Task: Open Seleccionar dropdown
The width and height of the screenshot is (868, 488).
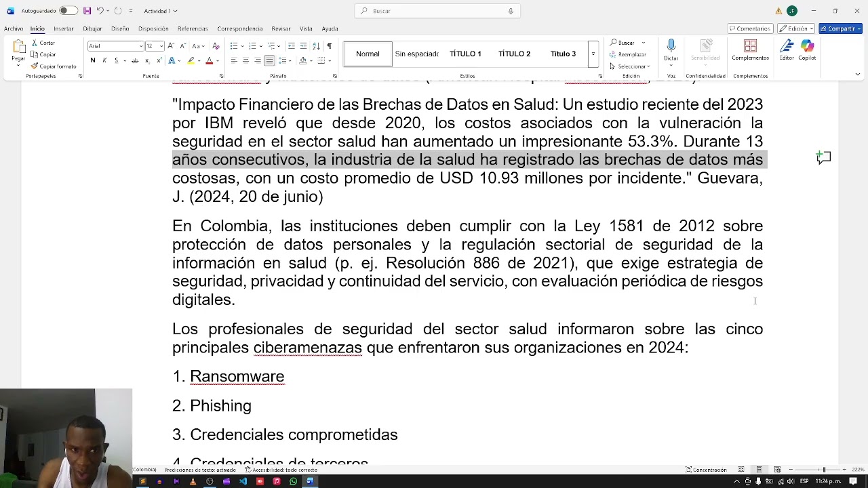Action: [629, 66]
